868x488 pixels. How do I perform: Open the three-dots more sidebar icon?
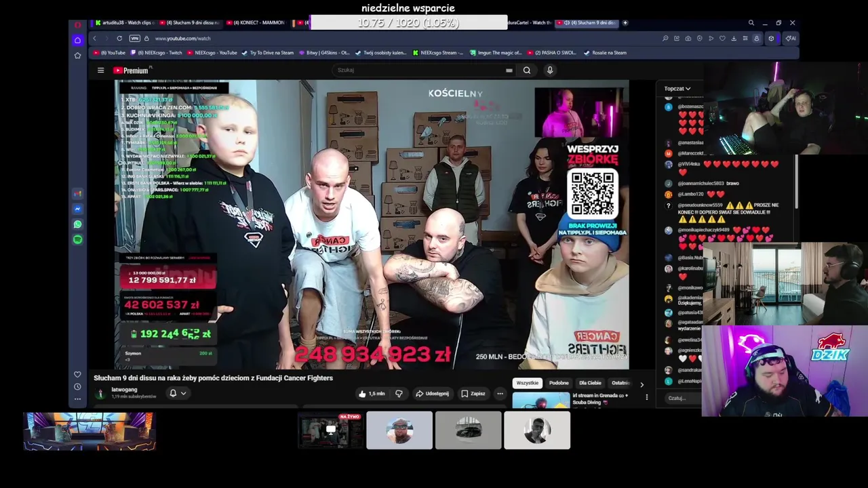77,399
